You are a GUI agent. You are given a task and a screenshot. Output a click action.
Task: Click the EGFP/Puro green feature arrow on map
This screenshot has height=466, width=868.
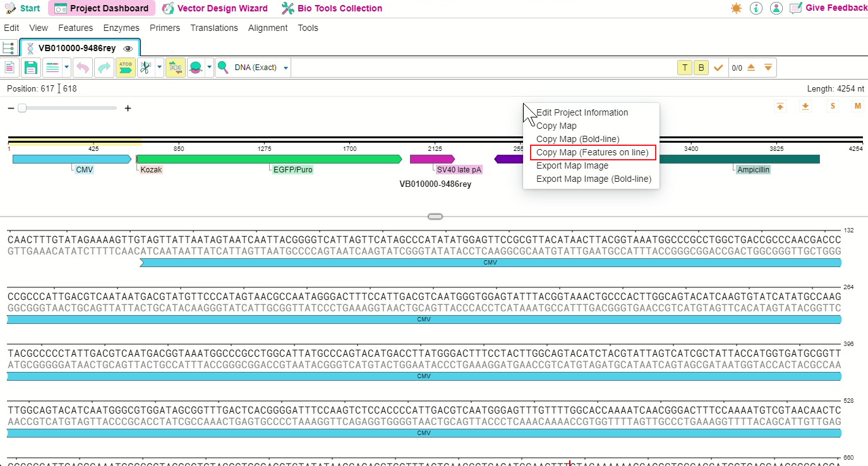tap(269, 159)
